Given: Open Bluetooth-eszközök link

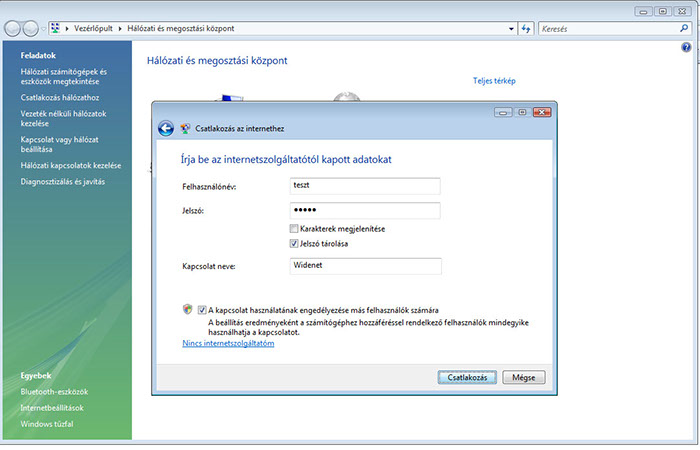Looking at the screenshot, I should coord(54,392).
